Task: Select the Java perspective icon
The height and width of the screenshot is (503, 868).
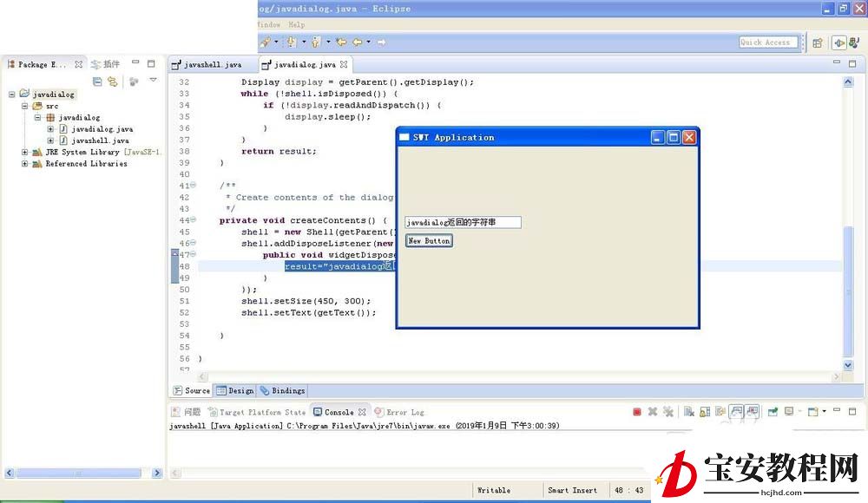Action: tap(854, 42)
